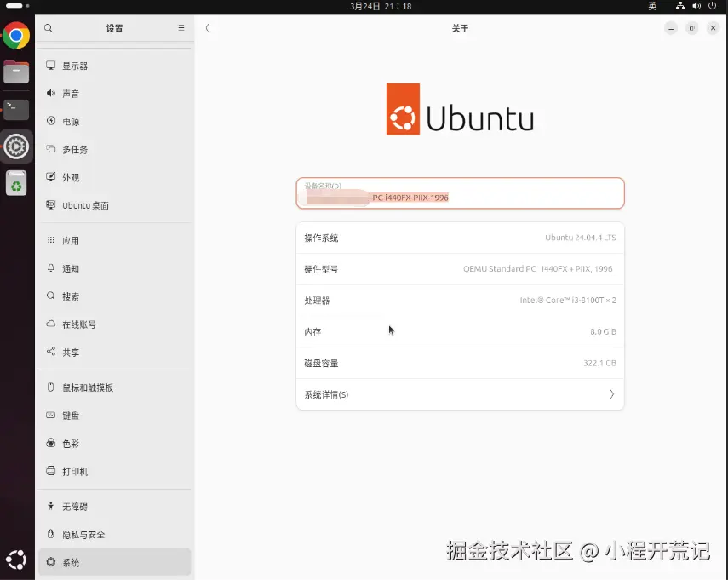Click the multitasking icon beside 多任务
The height and width of the screenshot is (580, 728).
pyautogui.click(x=50, y=149)
